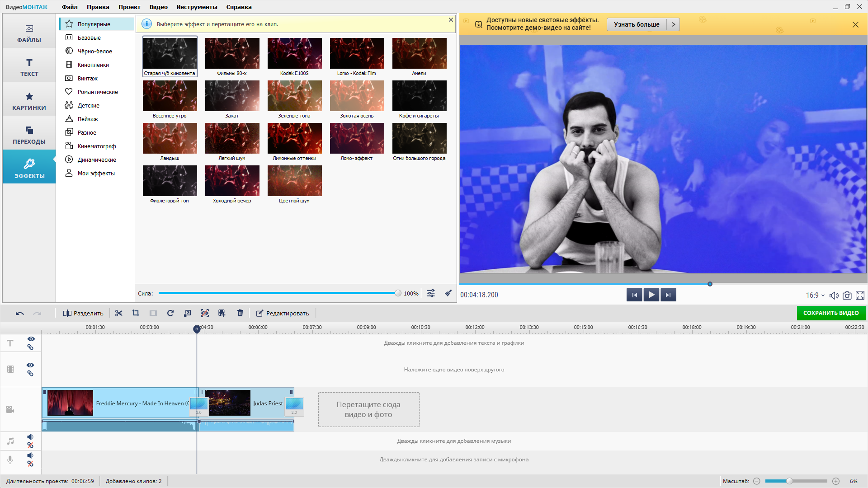Select the Чёрно-белое effects category

click(96, 51)
